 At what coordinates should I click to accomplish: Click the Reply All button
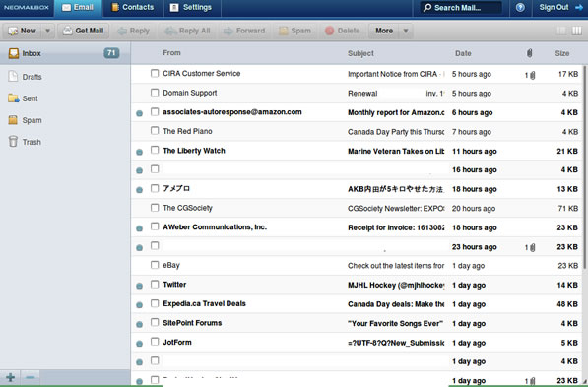(x=187, y=31)
